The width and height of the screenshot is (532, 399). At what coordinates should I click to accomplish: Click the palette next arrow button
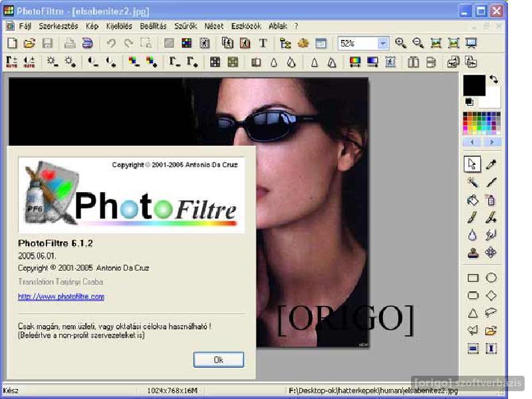(x=491, y=142)
